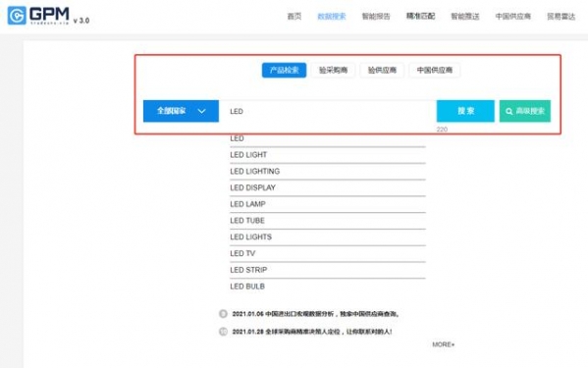Open 贸易雷达 in the top navigation
This screenshot has height=368, width=588.
(x=561, y=16)
